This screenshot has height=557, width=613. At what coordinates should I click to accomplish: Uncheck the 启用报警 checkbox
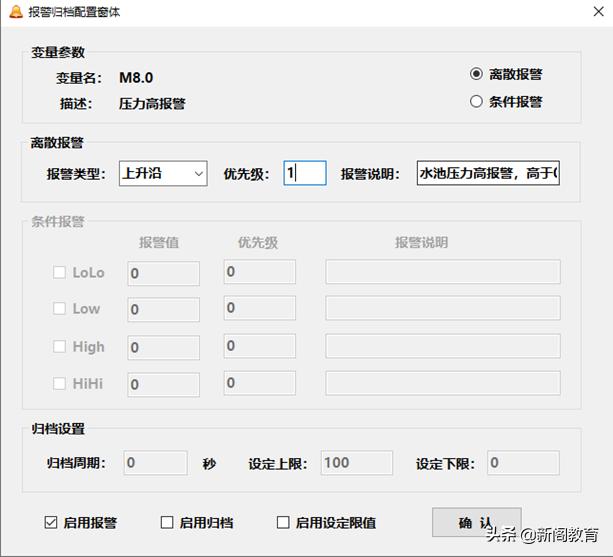click(51, 522)
